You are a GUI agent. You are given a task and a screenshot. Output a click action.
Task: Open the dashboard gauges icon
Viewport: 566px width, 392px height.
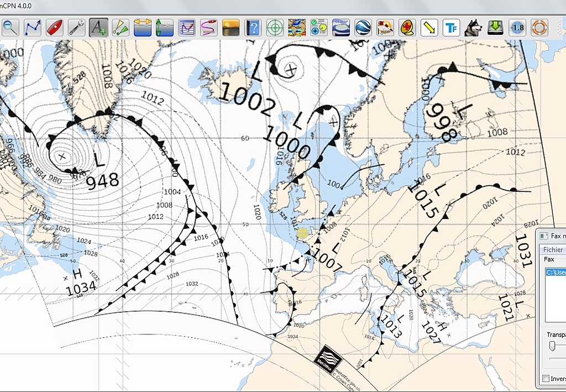coord(319,28)
